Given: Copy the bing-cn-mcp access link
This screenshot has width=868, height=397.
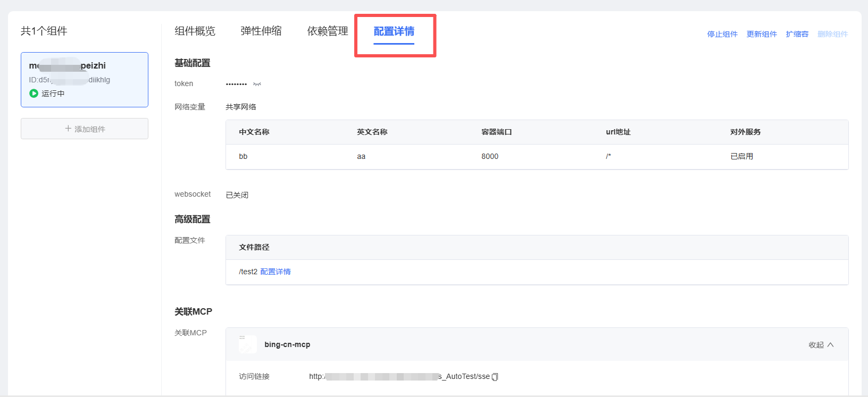Looking at the screenshot, I should click(x=495, y=377).
